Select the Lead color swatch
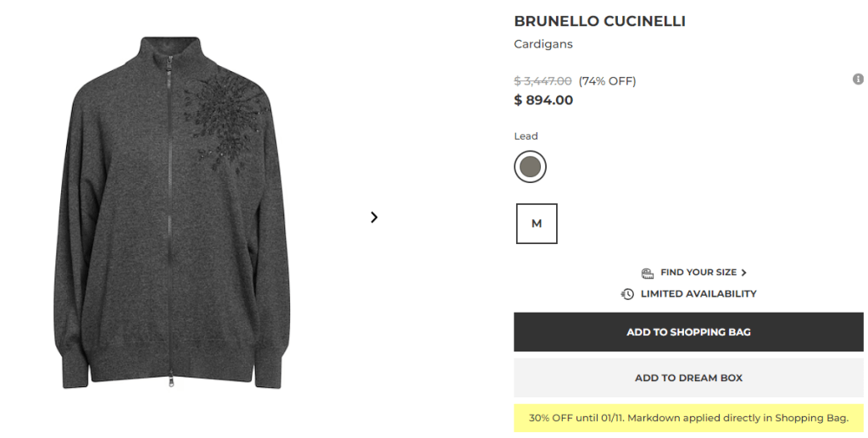 point(531,167)
